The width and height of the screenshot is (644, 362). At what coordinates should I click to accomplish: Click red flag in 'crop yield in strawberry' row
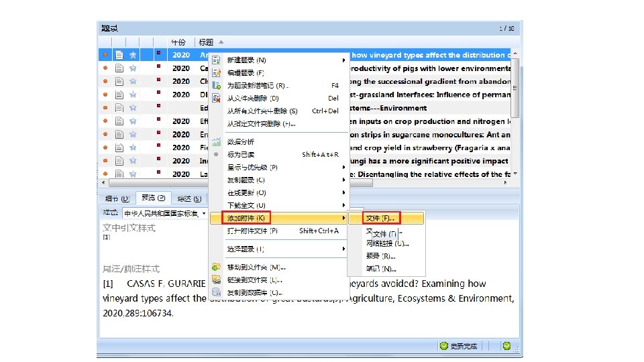pos(158,145)
